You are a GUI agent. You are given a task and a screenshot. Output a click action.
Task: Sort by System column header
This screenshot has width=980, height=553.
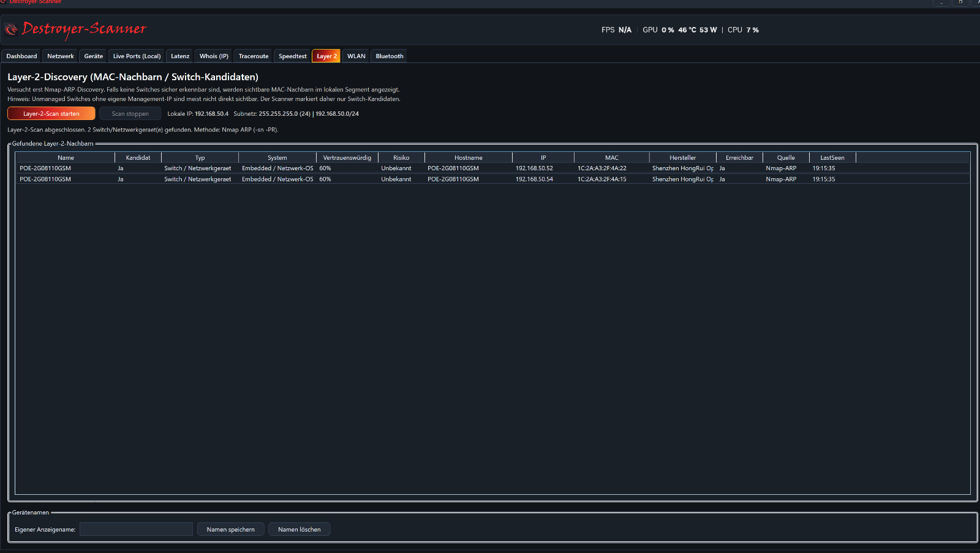coord(277,157)
